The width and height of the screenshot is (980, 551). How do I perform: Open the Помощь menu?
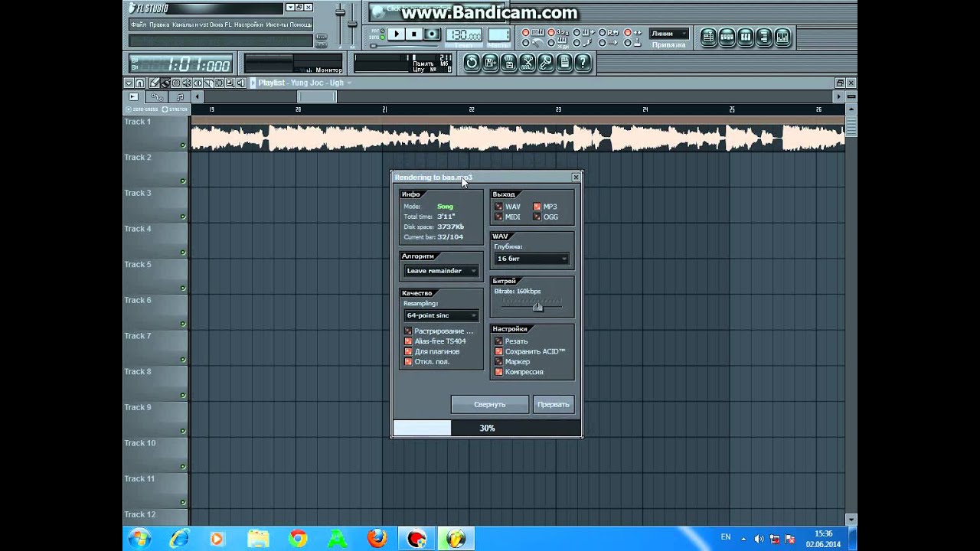(x=300, y=24)
